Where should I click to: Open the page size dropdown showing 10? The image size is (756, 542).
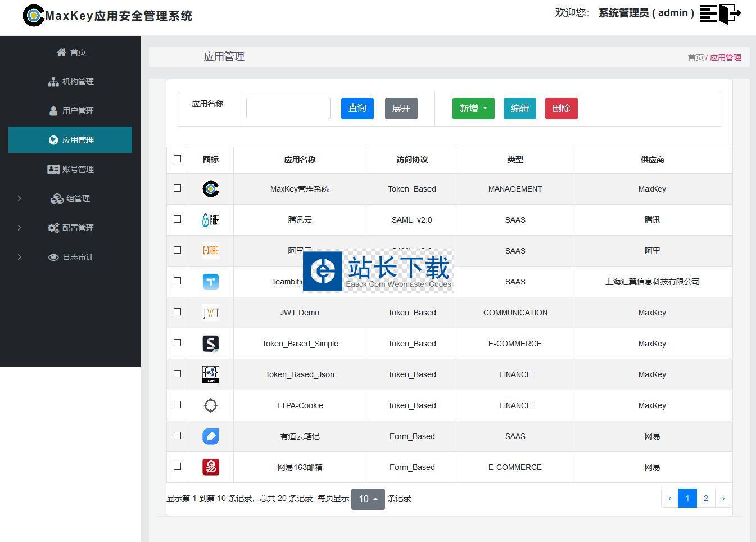(368, 499)
